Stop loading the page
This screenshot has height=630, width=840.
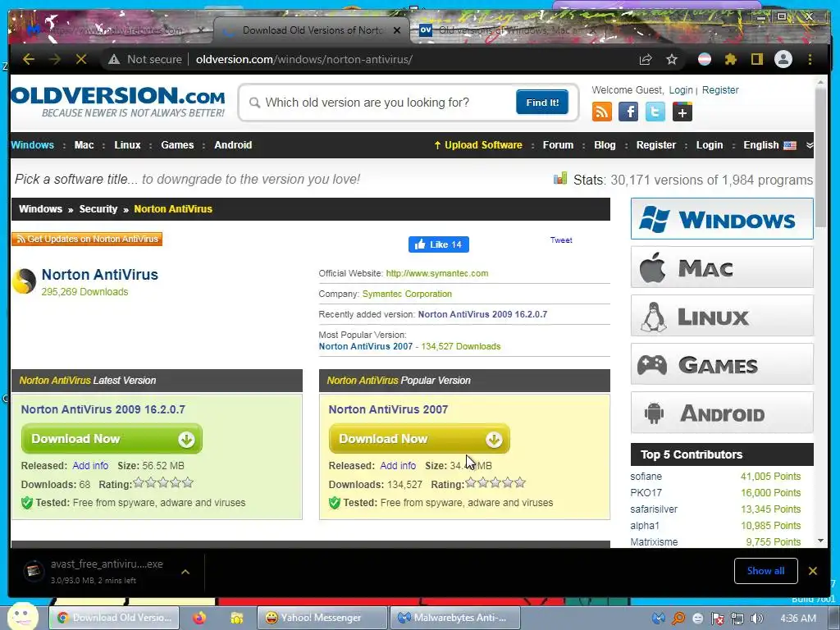81,59
